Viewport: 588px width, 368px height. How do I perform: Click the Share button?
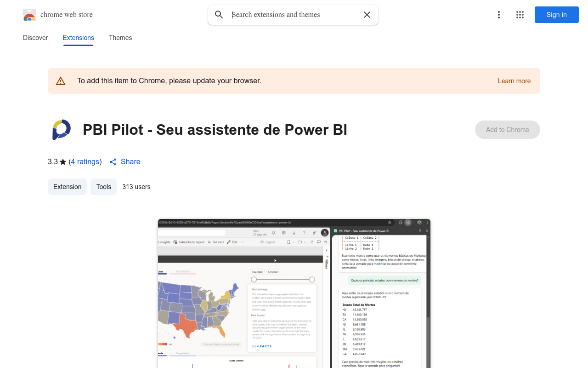(125, 162)
